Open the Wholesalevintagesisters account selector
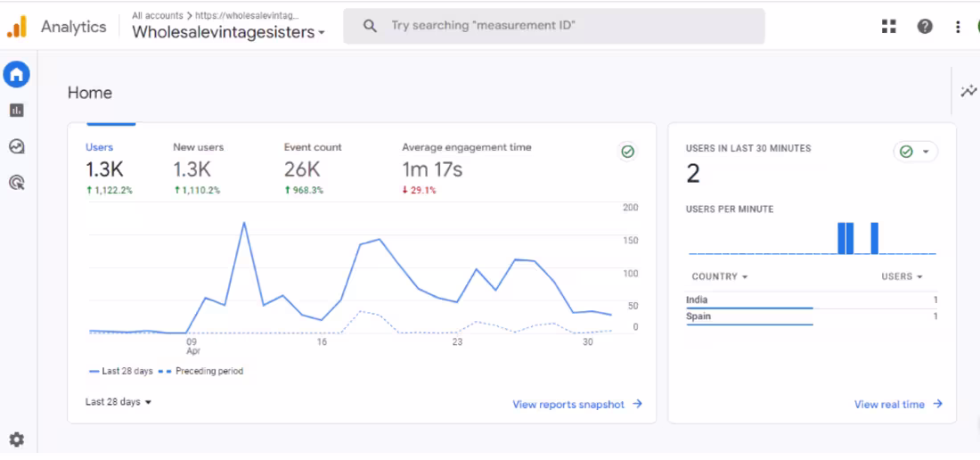Screen dimensions: 980x460 click(x=229, y=32)
